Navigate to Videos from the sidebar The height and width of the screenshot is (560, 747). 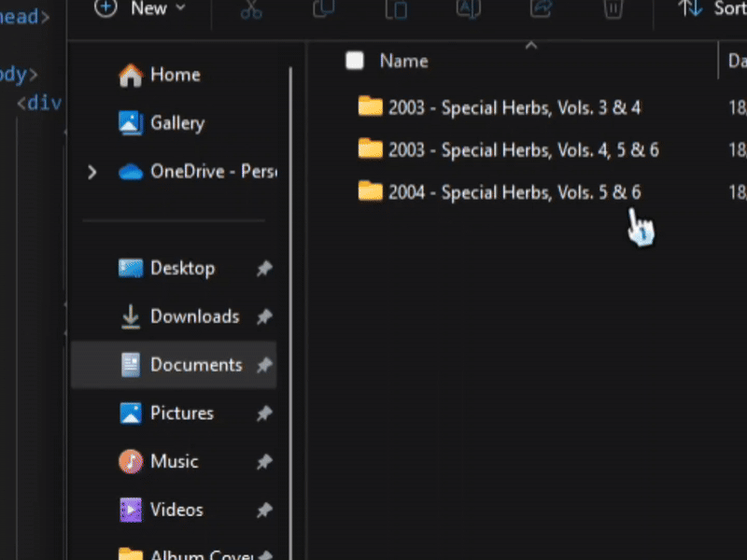click(176, 510)
